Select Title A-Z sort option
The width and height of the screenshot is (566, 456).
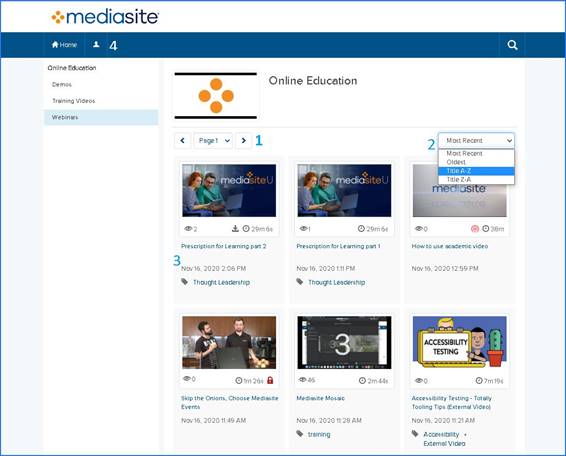476,171
